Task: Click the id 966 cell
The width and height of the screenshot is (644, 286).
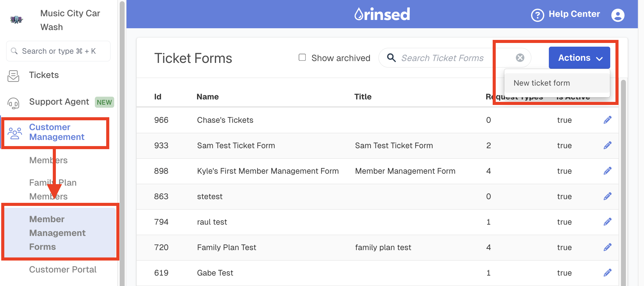Action: click(161, 120)
